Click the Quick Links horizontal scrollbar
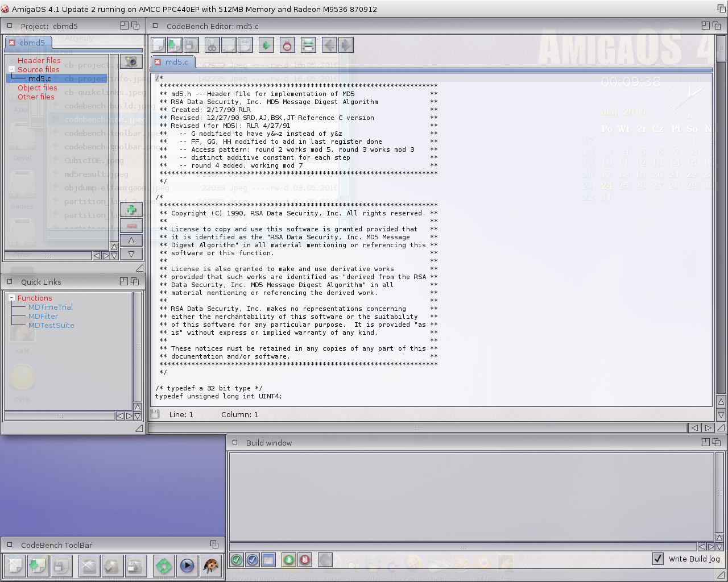This screenshot has width=728, height=582. pyautogui.click(x=59, y=416)
